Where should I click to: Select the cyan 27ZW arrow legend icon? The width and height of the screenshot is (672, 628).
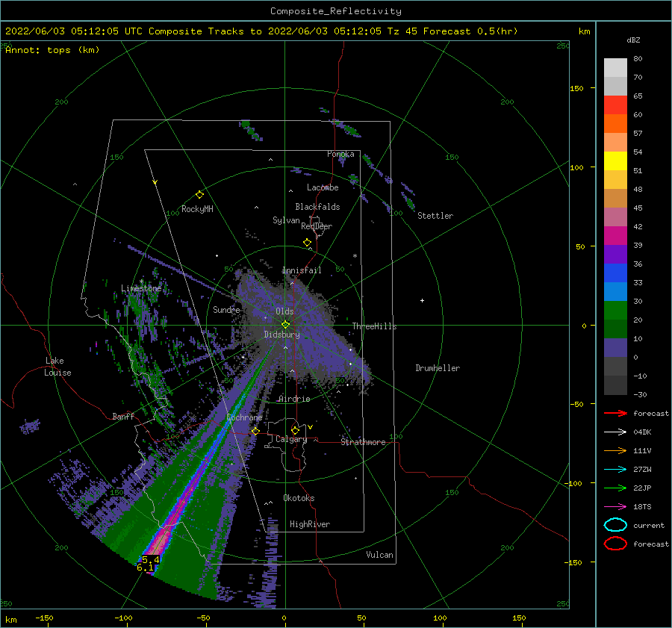tap(615, 469)
